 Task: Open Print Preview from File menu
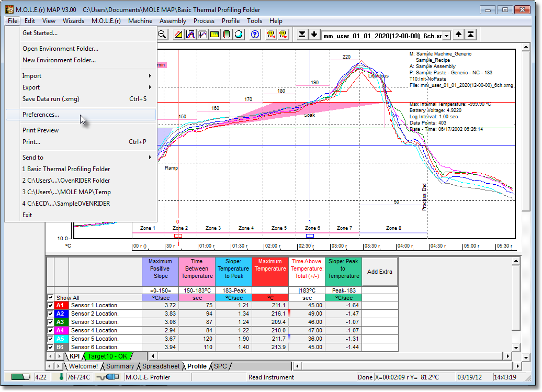(x=81, y=130)
